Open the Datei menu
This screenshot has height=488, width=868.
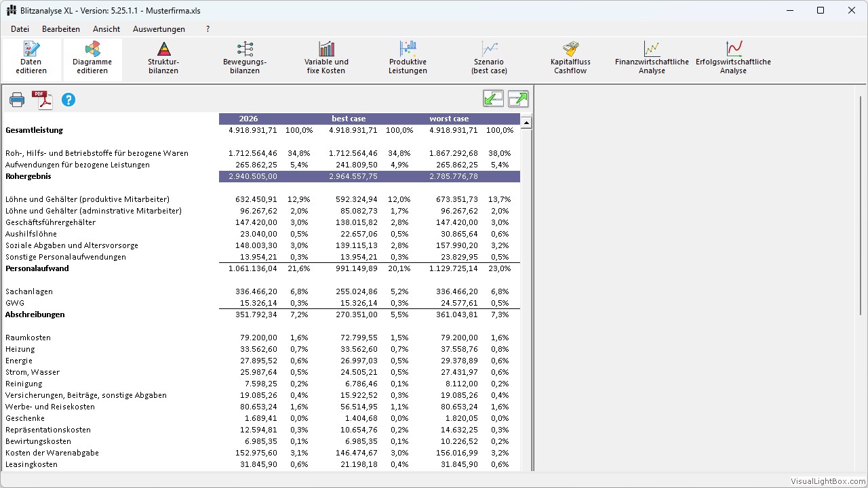(x=20, y=29)
